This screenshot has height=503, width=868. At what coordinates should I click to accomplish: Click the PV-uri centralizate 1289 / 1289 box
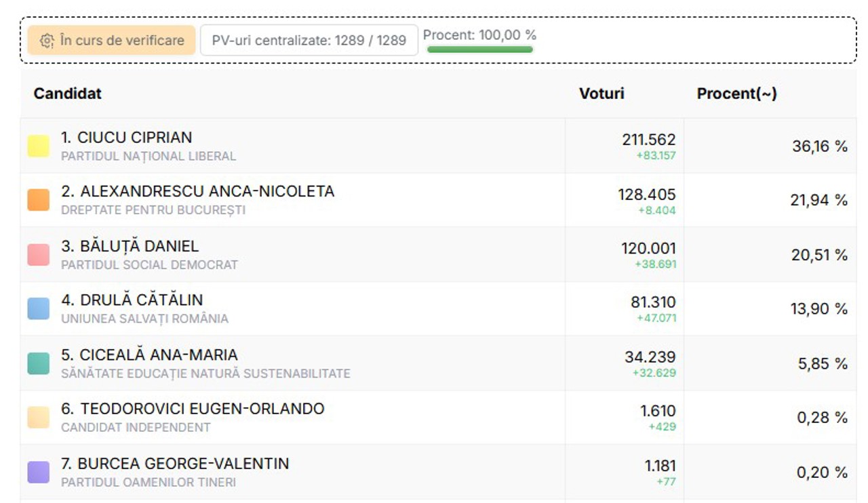(309, 41)
